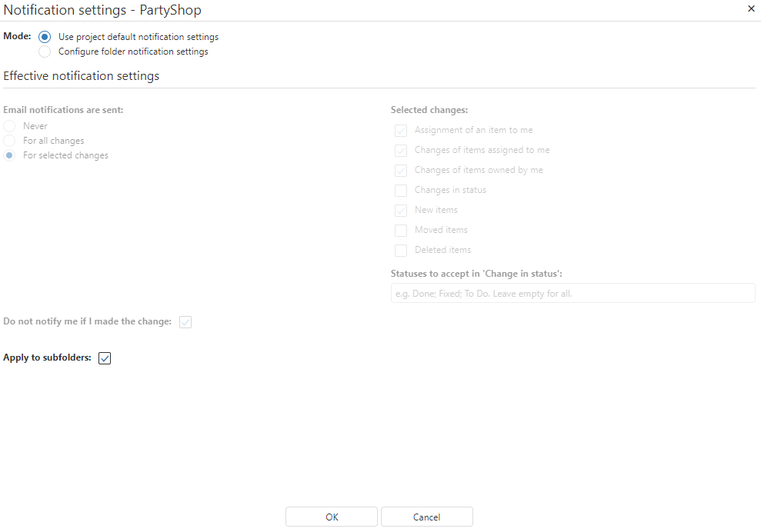Enable the 'Changes in status' checkbox
Viewport: 761px width, 532px height.
coord(401,191)
